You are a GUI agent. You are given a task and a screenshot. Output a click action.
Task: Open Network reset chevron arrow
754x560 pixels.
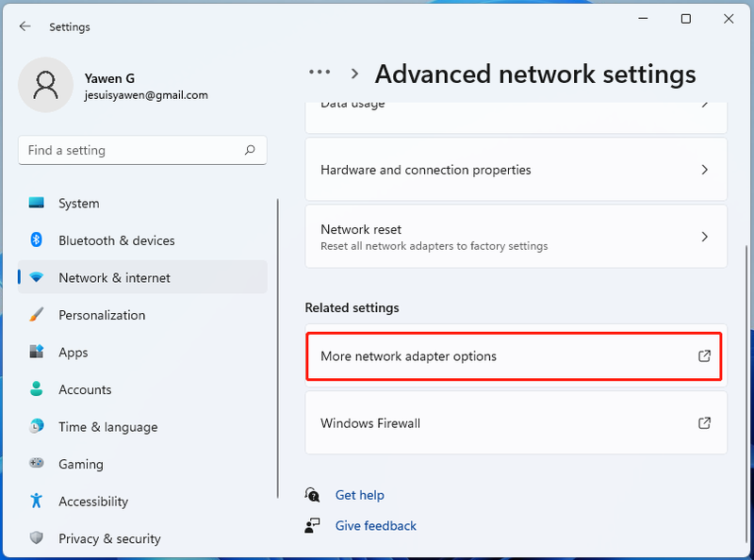(704, 237)
